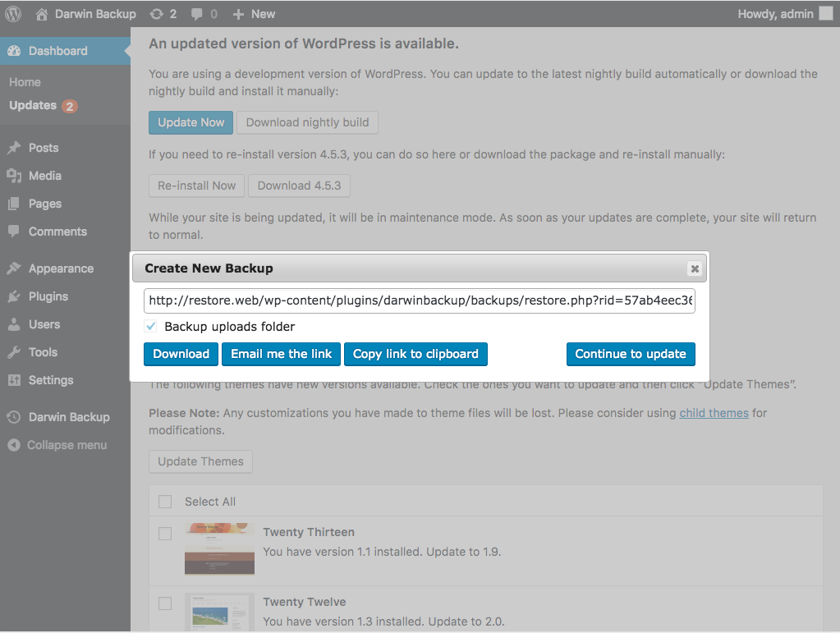
Task: Open the comments bubble icon in admin bar
Action: click(x=196, y=15)
